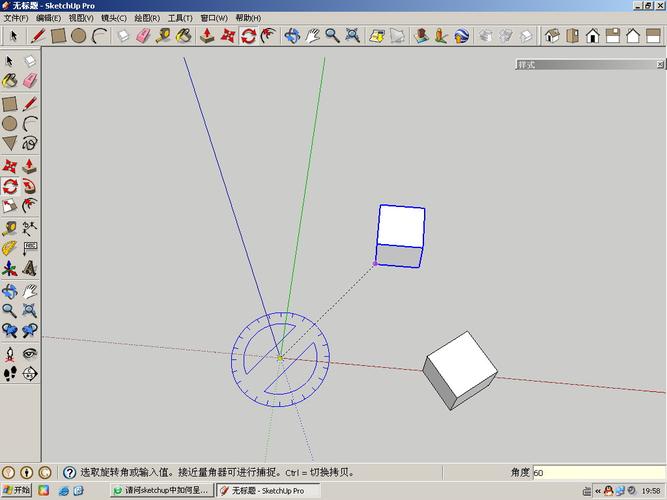Choose the Rectangle tool in left toolbar
This screenshot has width=667, height=500.
9,103
